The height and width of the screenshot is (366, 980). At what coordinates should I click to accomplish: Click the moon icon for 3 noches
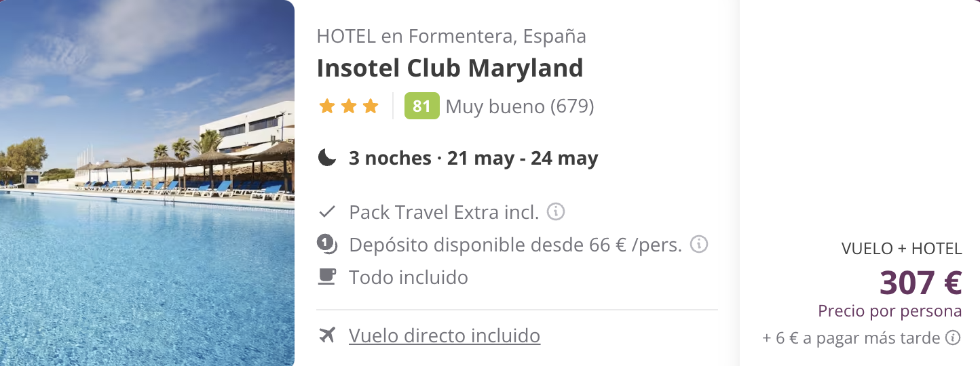point(327,158)
